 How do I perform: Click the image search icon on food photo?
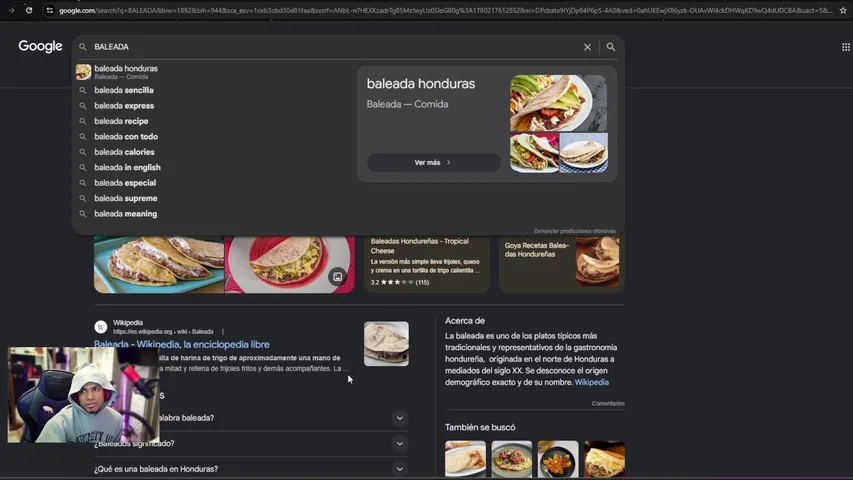click(337, 276)
